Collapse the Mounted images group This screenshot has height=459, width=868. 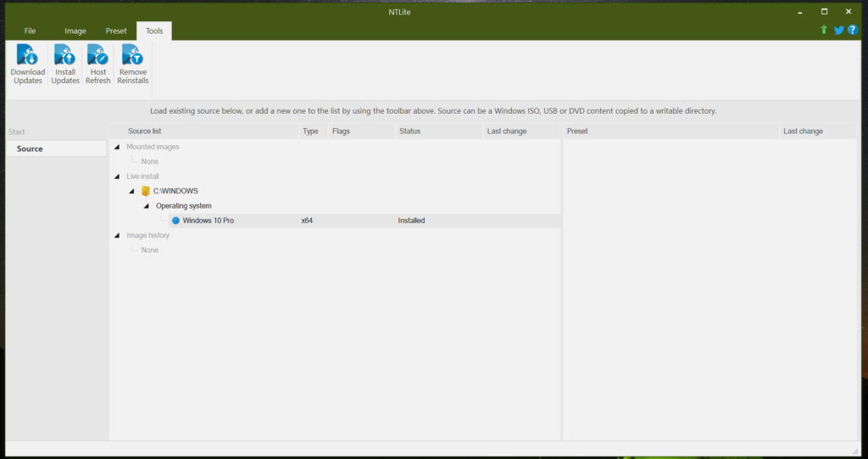click(117, 147)
